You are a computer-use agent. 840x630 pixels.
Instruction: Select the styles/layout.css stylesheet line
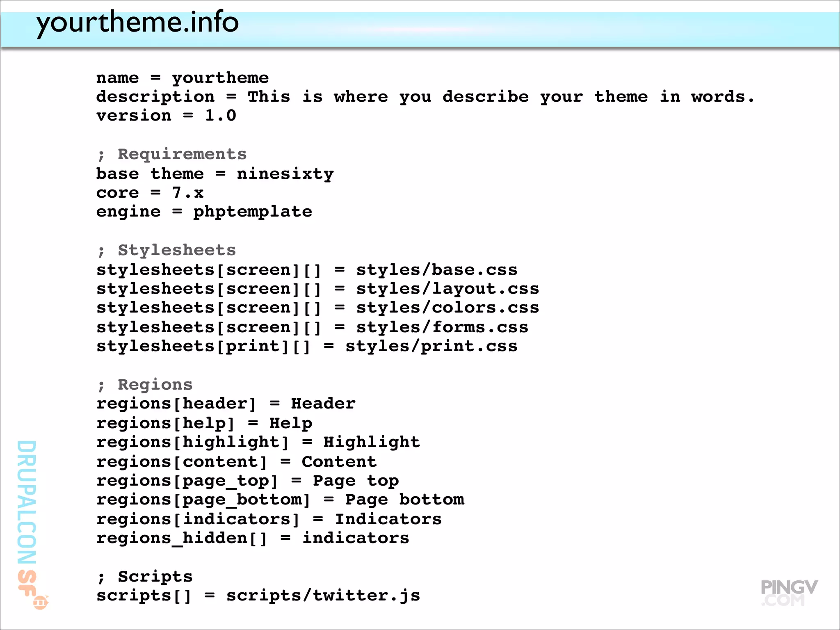click(x=317, y=289)
